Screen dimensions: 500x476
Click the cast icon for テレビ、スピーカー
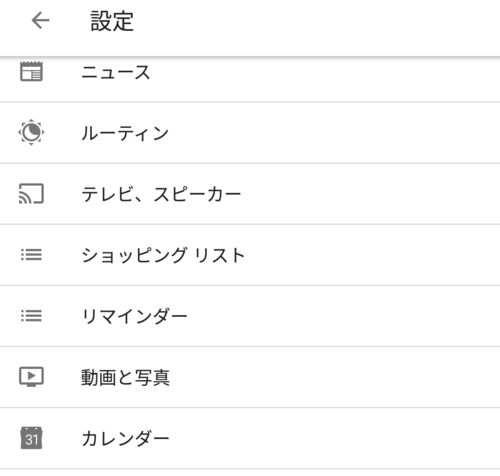tap(31, 194)
